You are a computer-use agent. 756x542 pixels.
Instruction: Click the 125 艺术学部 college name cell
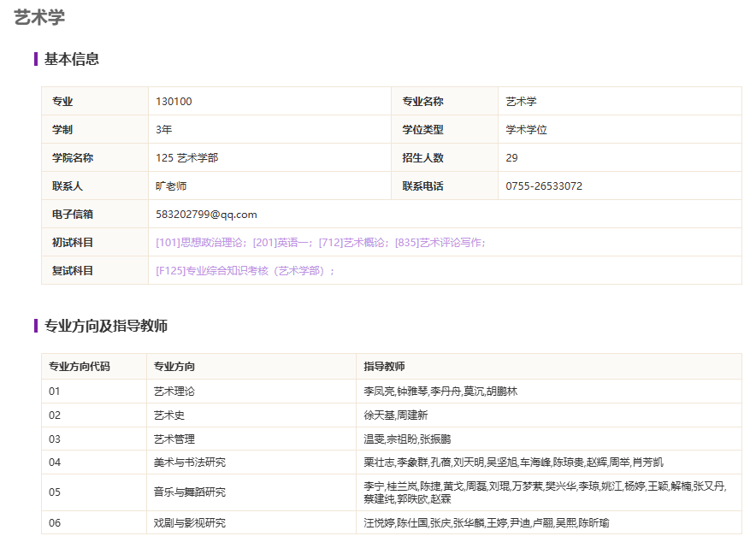(186, 158)
